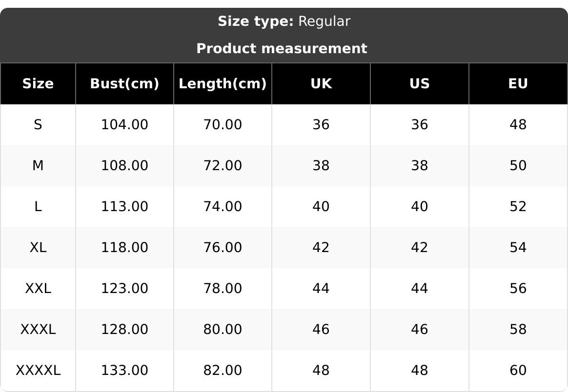The image size is (568, 392).
Task: Click the EU column header
Action: pyautogui.click(x=518, y=84)
